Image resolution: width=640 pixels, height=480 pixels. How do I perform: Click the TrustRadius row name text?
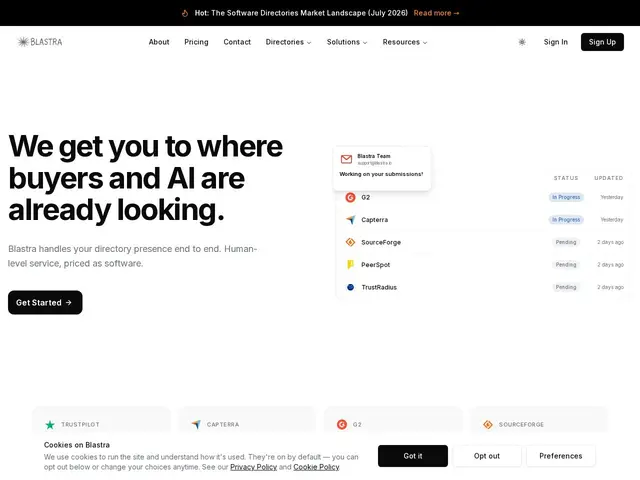pyautogui.click(x=379, y=287)
